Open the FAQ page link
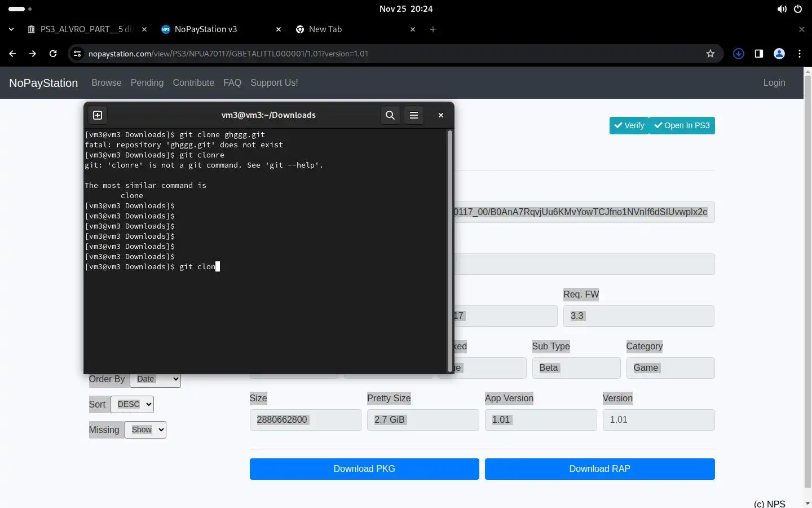Viewport: 812px width, 508px height. click(x=232, y=82)
